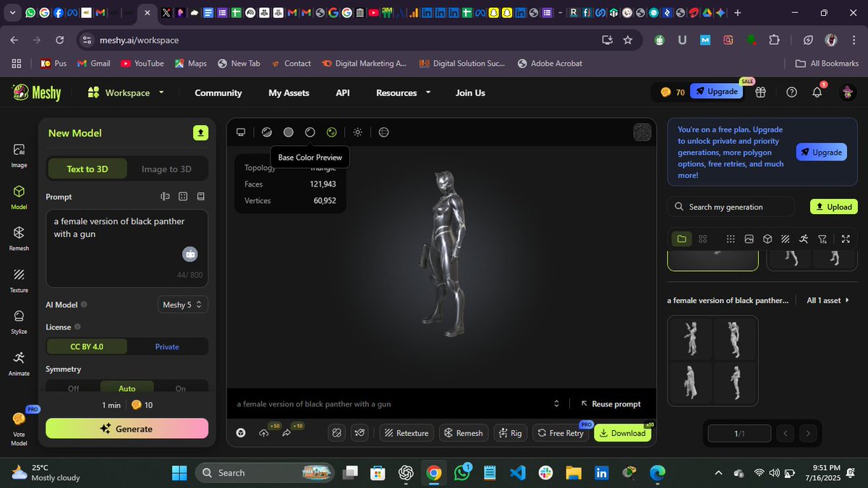Image resolution: width=868 pixels, height=488 pixels.
Task: Switch to the Image to 3D tab
Action: click(x=166, y=168)
